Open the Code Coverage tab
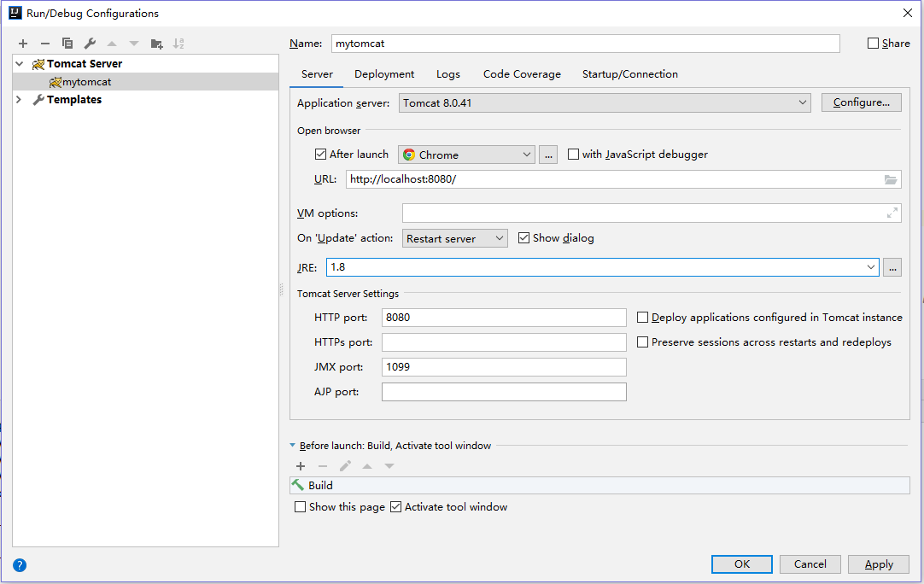 click(x=522, y=74)
